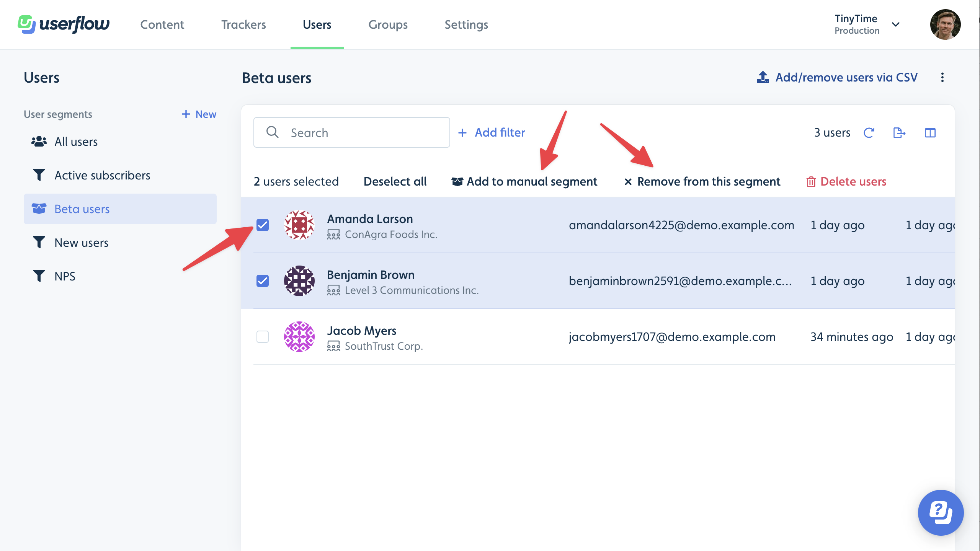Click Benjamin Brown's avatar
This screenshot has height=551, width=980.
coord(299,281)
